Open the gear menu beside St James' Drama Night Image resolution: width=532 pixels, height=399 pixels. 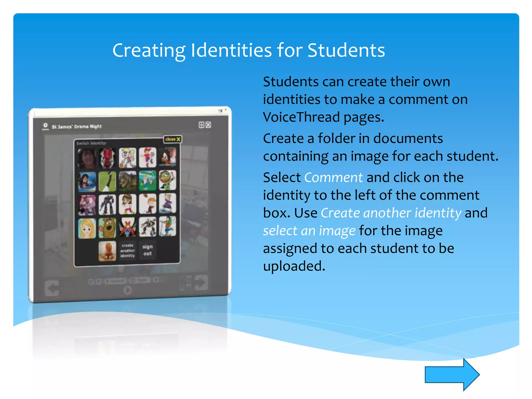45,126
